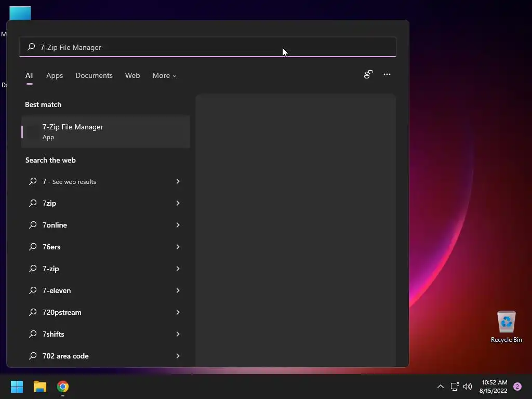Click search icon next to '7shifts'
Viewport: 532px width, 399px height.
[x=33, y=334]
